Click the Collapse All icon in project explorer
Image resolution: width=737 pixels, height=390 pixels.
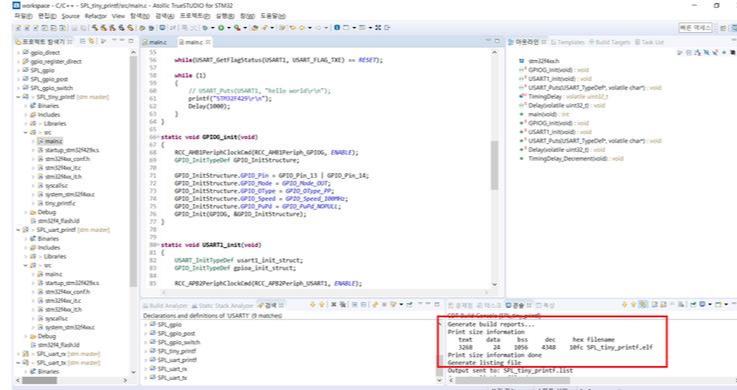82,41
